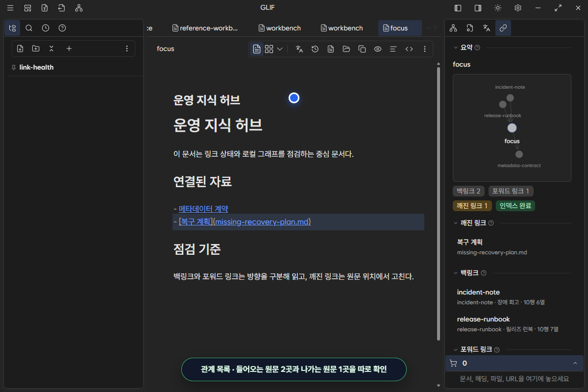Open the settings gear
Viewport: 588px width, 392px height.
[x=517, y=8]
